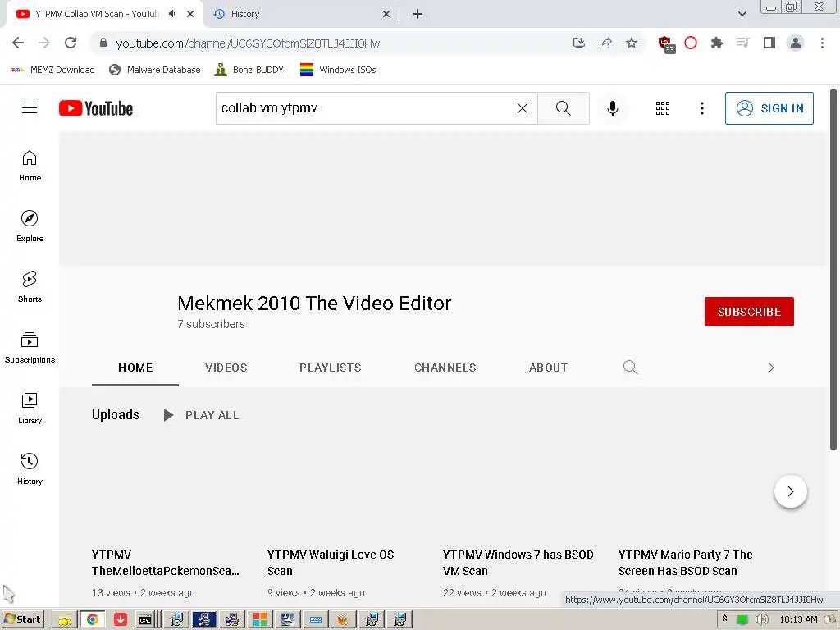Click the 10:13 AM system clock
This screenshot has width=840, height=630.
[x=798, y=619]
